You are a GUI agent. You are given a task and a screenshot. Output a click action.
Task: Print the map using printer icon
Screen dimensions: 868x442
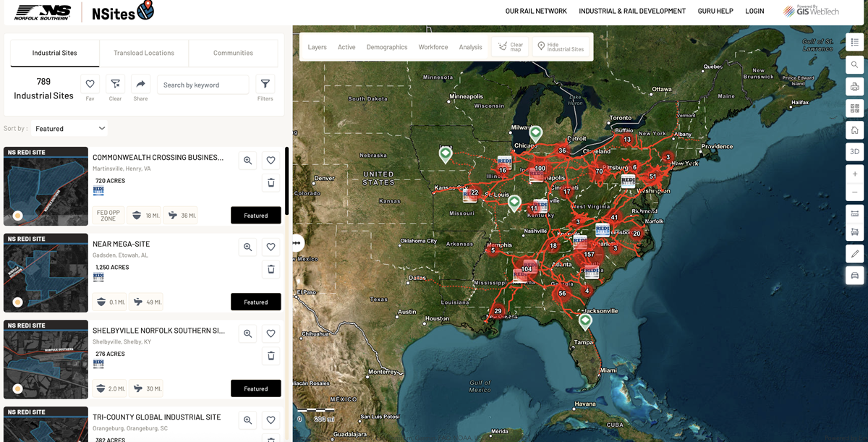tap(854, 87)
